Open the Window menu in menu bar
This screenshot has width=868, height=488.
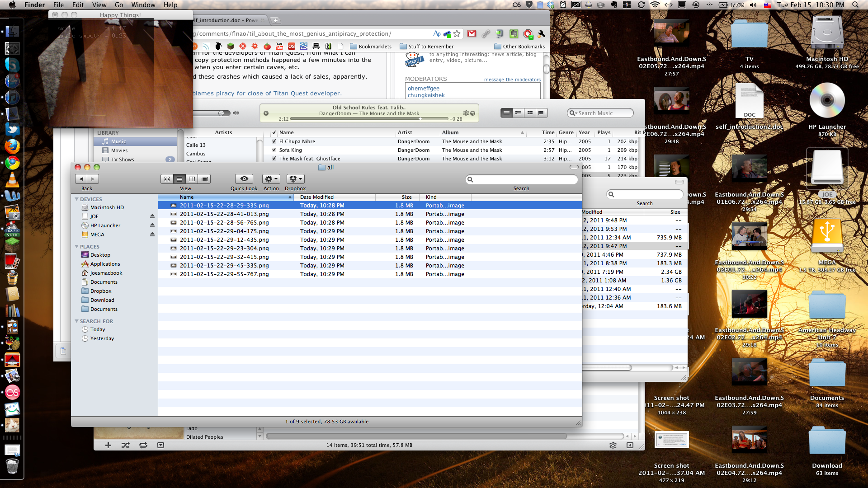[x=143, y=5]
